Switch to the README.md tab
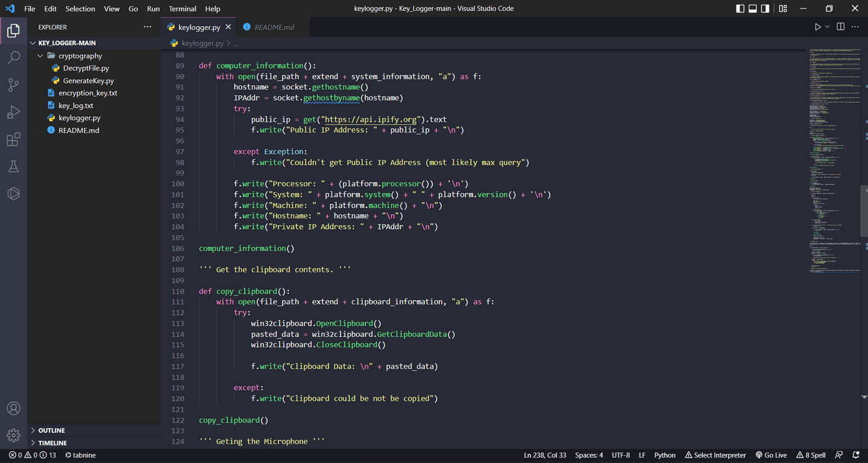This screenshot has width=868, height=463. pyautogui.click(x=274, y=27)
